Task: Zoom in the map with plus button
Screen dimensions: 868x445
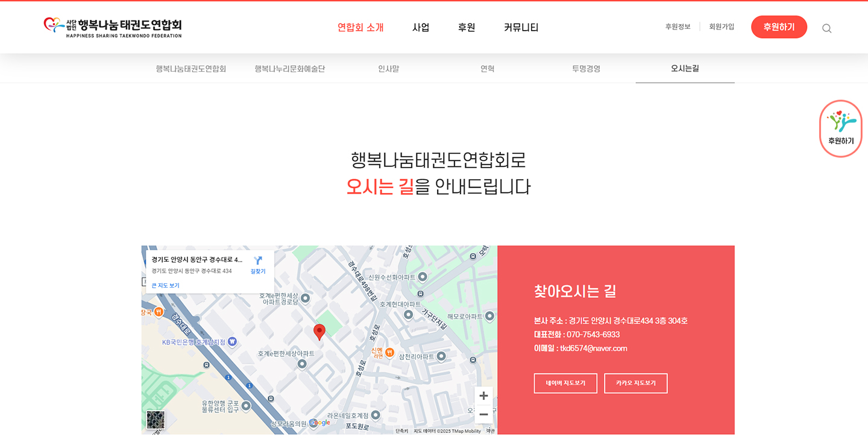Action: (x=483, y=396)
